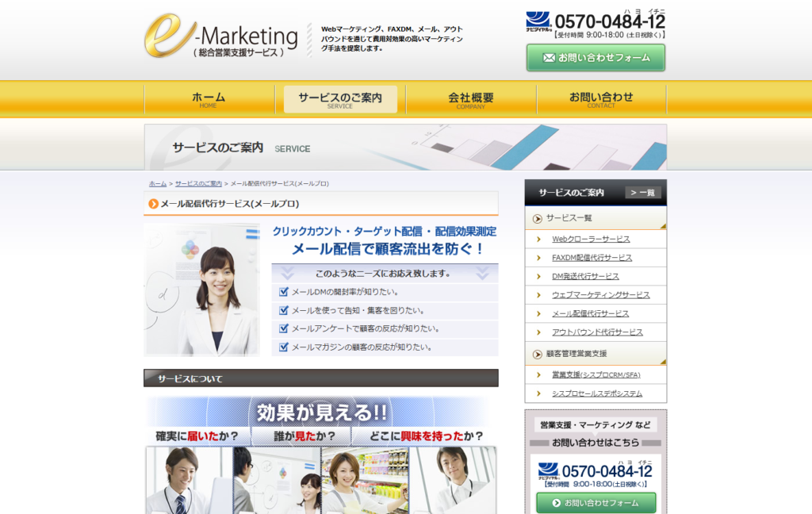Click the e-Marketing logo
The image size is (812, 514).
tap(221, 35)
